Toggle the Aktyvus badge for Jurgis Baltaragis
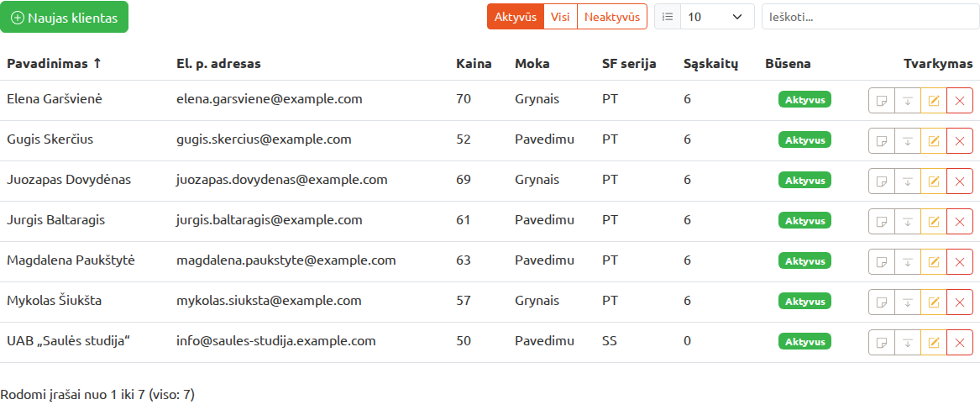Image resolution: width=980 pixels, height=410 pixels. coord(804,221)
